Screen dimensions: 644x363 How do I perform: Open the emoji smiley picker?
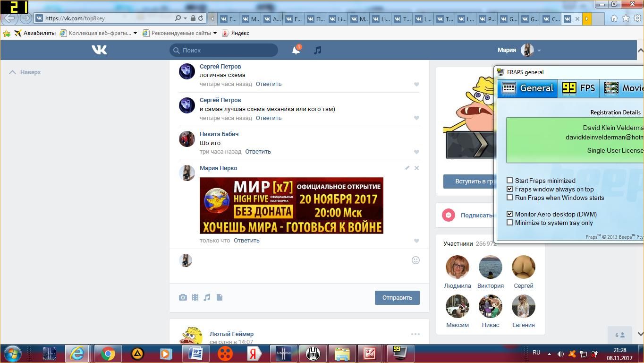pyautogui.click(x=415, y=260)
